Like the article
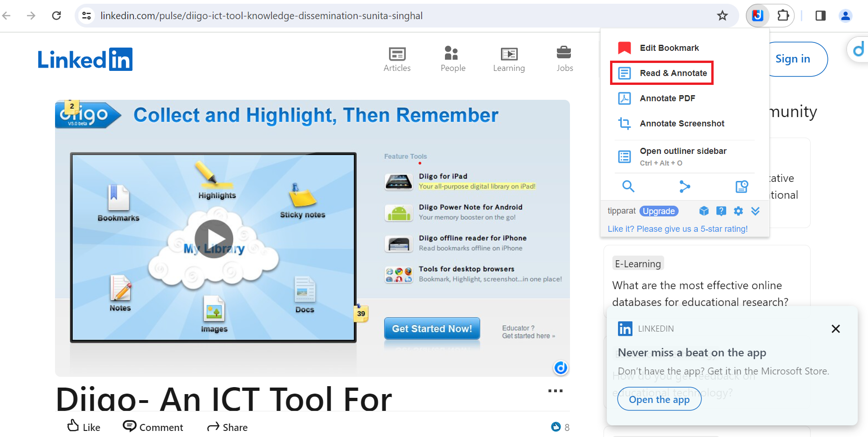Viewport: 868px width, 437px height. click(x=84, y=427)
